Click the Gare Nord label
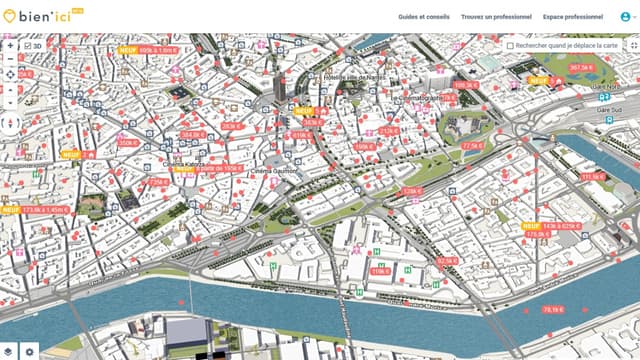This screenshot has height=360, width=640. pyautogui.click(x=605, y=87)
